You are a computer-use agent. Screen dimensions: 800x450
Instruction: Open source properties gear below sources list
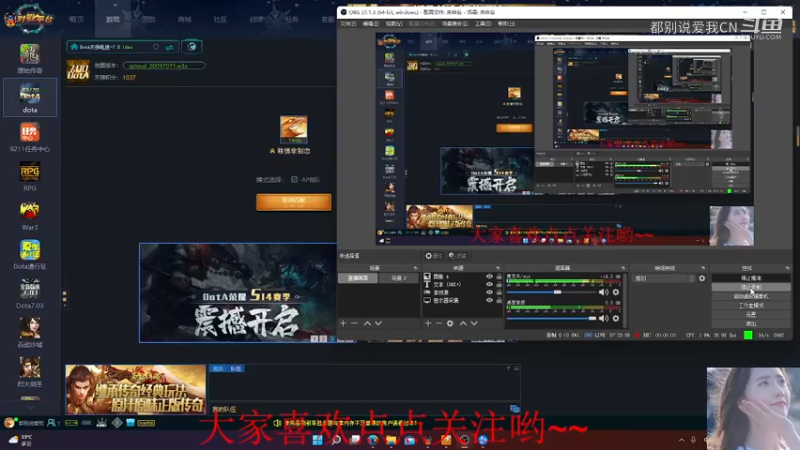point(450,323)
